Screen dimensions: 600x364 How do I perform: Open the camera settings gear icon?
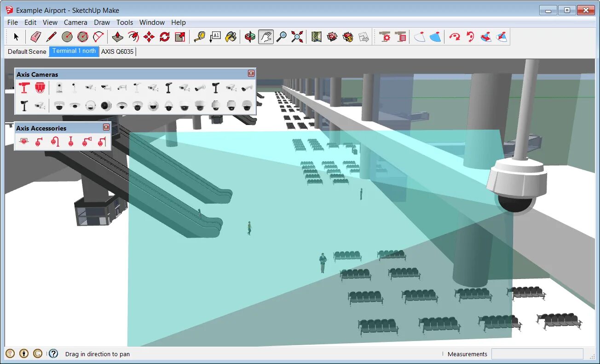[x=385, y=37]
